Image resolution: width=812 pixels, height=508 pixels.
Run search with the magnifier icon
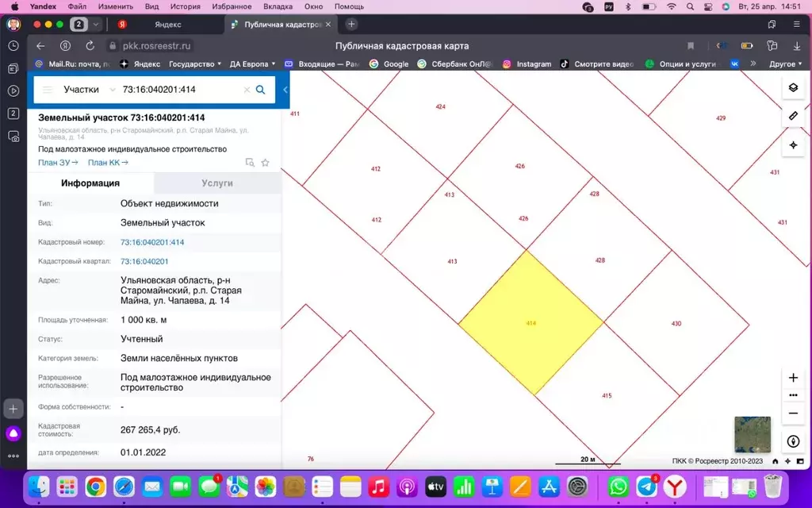[260, 90]
